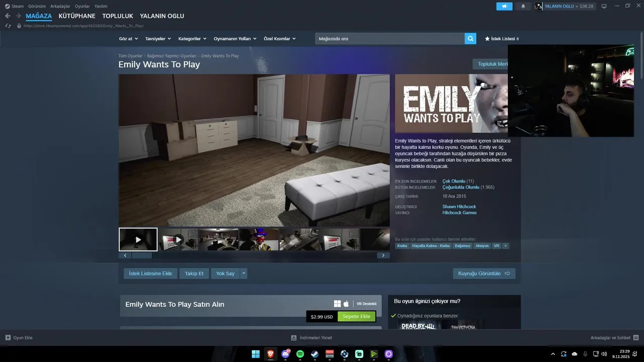Screen dimensions: 644x362
Task: Click the Oyun Ekle plus icon
Action: [8, 338]
